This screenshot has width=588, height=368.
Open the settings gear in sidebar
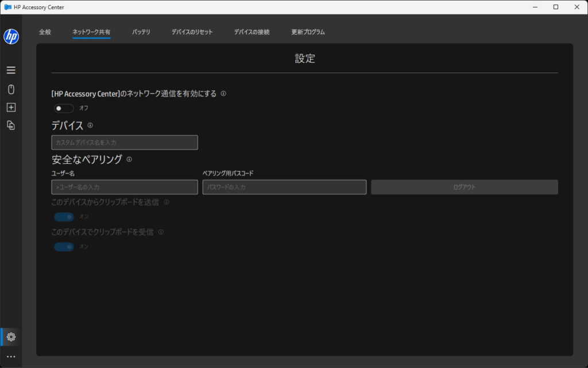[x=11, y=337]
